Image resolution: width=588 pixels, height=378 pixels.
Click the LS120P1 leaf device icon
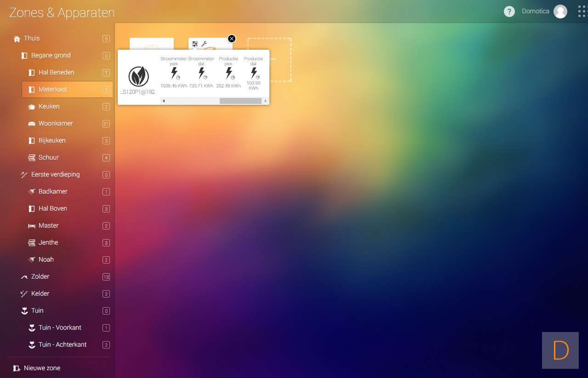click(x=138, y=76)
